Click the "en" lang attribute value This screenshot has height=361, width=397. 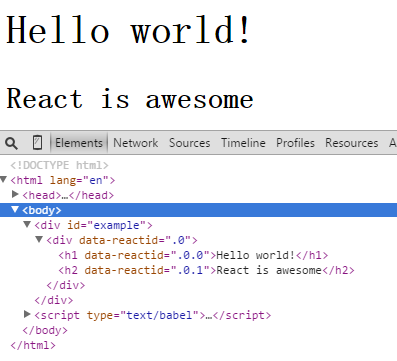[96, 180]
